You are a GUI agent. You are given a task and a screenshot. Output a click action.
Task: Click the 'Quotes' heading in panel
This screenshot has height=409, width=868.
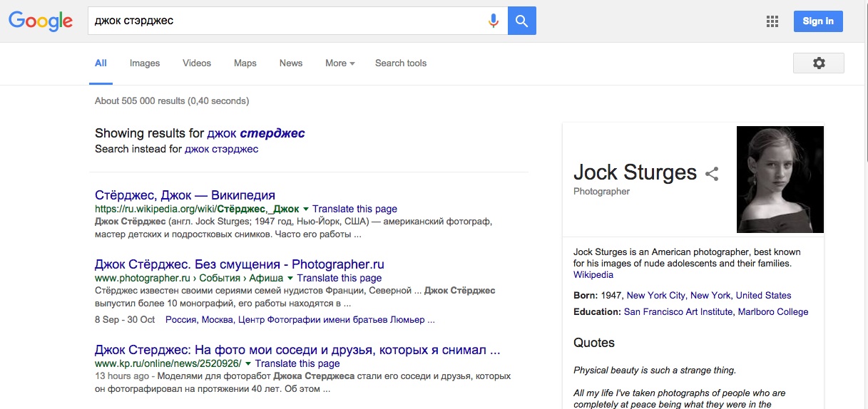click(x=594, y=343)
